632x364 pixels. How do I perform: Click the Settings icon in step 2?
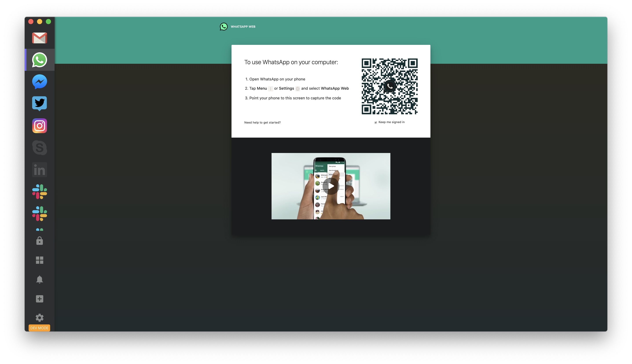[298, 89]
